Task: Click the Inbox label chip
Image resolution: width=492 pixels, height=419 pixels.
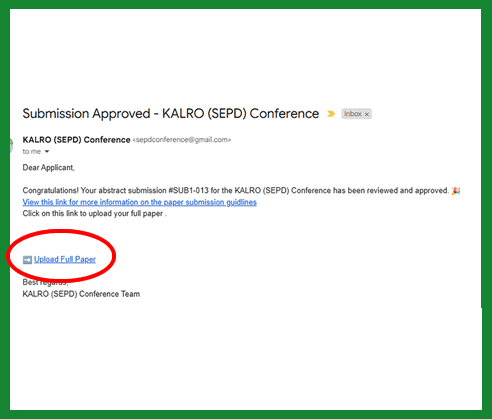Action: point(356,114)
